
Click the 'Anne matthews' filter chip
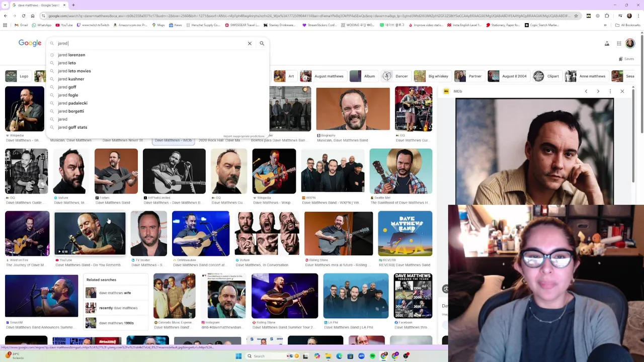(586, 76)
